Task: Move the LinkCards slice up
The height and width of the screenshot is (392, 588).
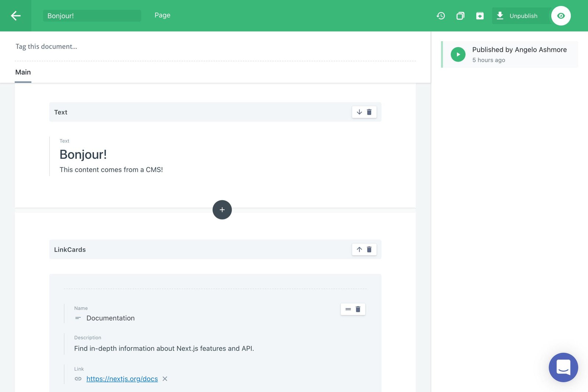Action: click(x=359, y=249)
